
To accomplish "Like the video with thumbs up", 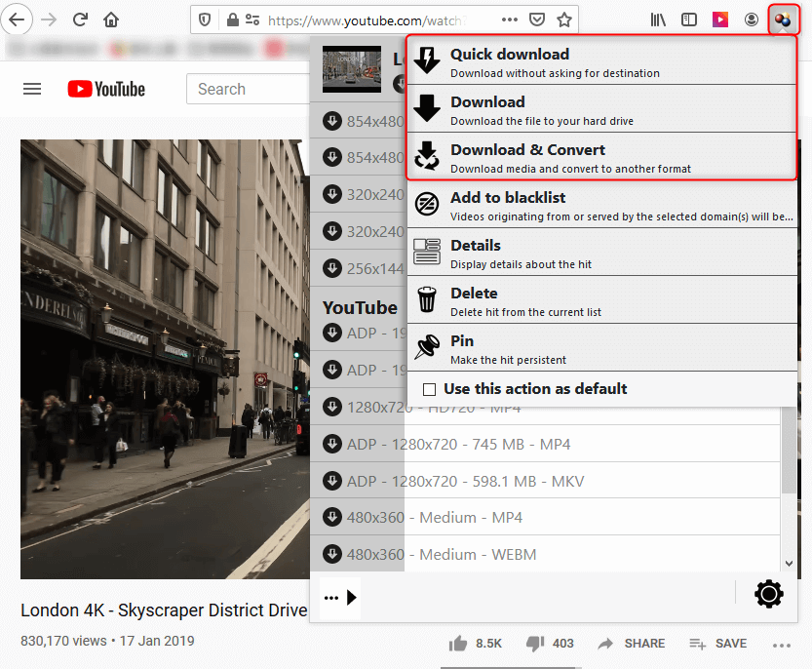I will click(x=458, y=644).
